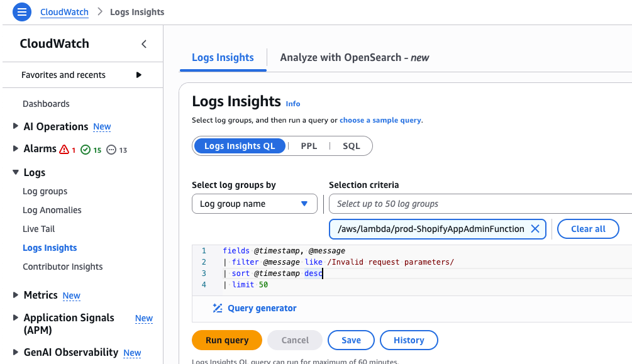
Task: Click the insufficient data alarms icon
Action: (x=111, y=150)
